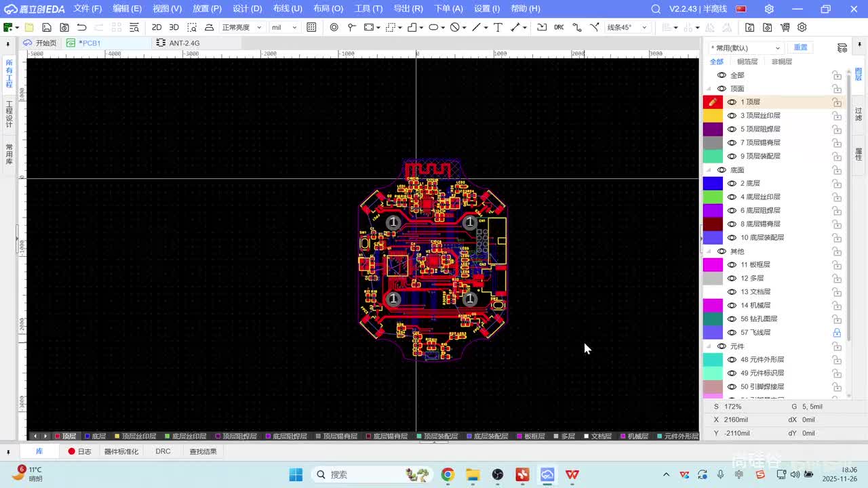Hide the 3 顶层丝印层 layer
868x488 pixels.
pos(732,115)
